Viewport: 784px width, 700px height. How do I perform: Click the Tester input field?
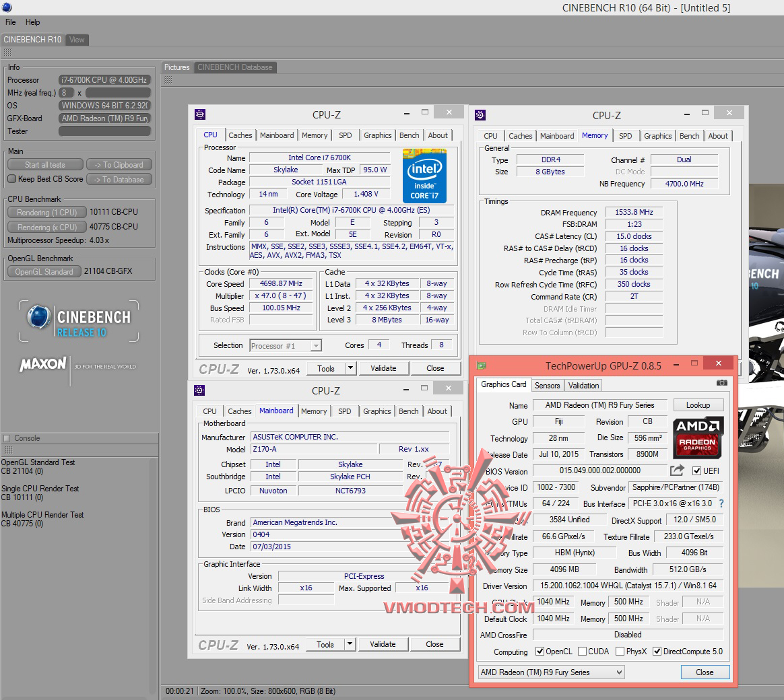[104, 131]
